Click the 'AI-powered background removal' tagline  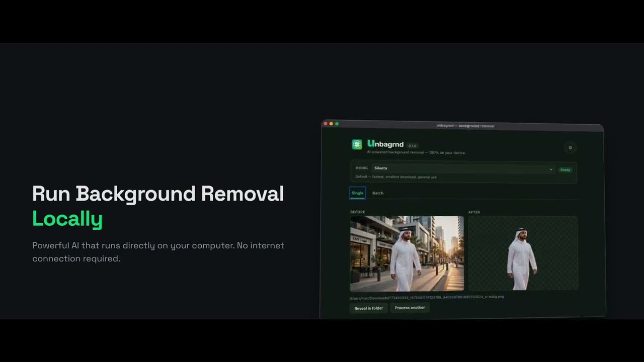[416, 152]
